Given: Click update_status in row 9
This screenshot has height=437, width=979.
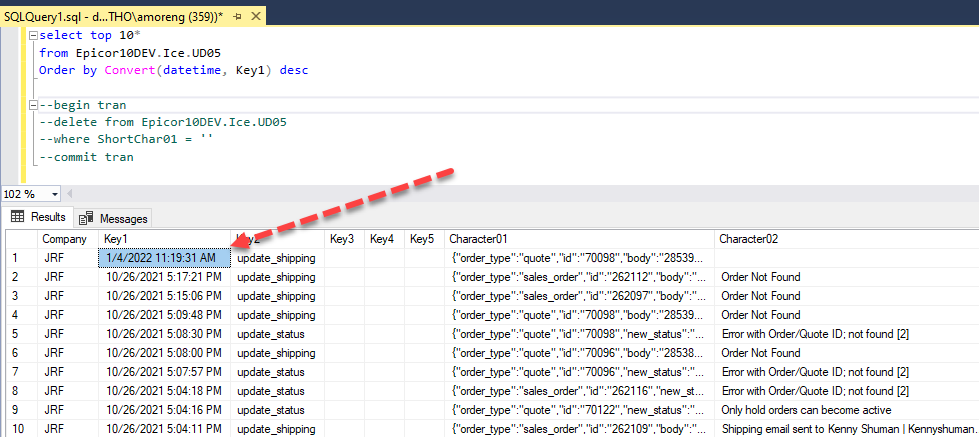Looking at the screenshot, I should [277, 410].
